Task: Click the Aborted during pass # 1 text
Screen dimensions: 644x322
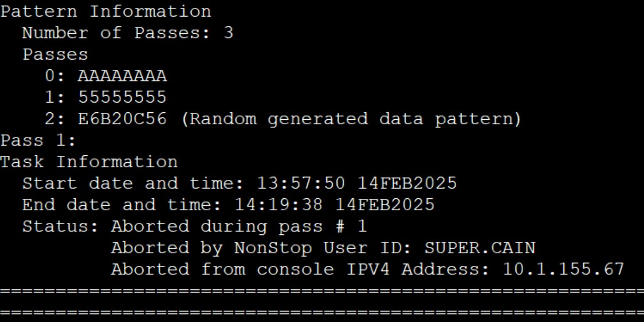Action: click(x=239, y=227)
